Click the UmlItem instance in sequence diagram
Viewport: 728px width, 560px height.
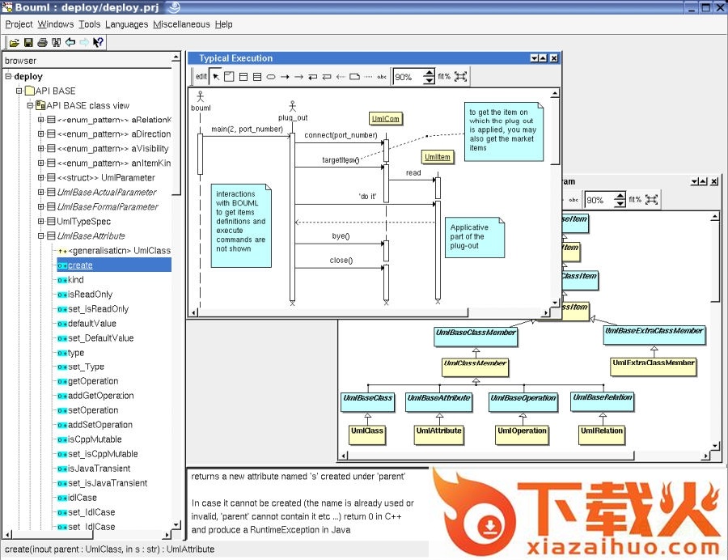click(x=438, y=157)
